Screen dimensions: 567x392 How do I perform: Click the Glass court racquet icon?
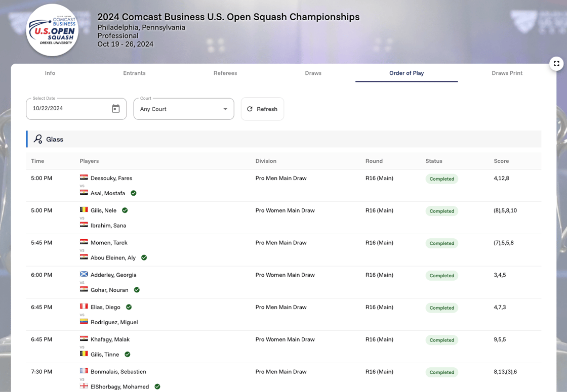38,139
